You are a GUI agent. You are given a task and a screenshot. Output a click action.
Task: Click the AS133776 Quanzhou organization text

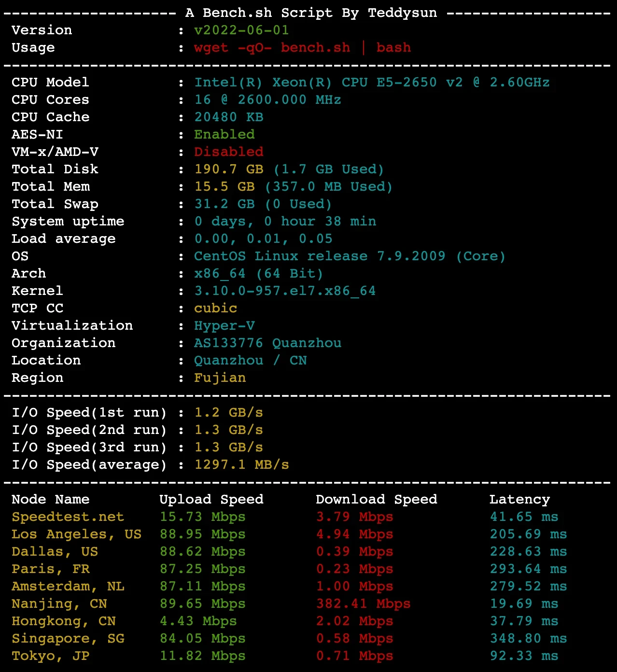point(267,343)
